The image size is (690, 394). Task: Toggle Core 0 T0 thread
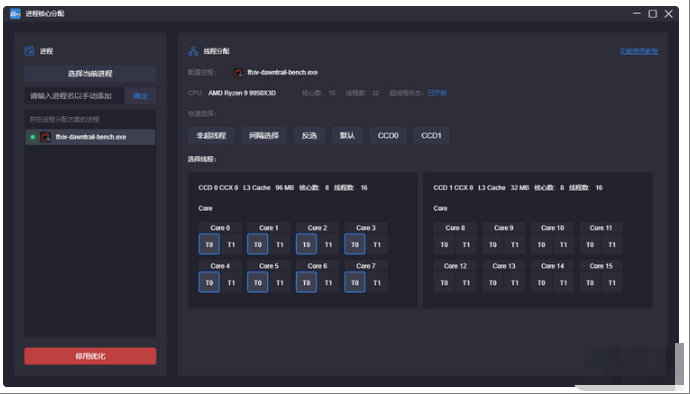209,244
